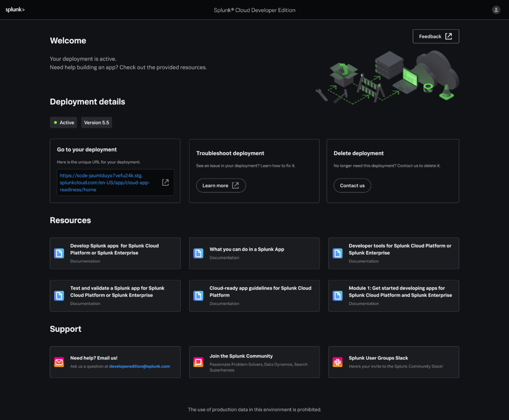509x420 pixels.
Task: Open the Feedback button
Action: (436, 36)
